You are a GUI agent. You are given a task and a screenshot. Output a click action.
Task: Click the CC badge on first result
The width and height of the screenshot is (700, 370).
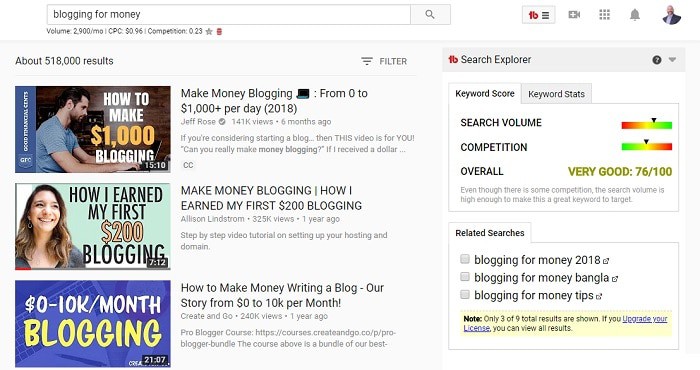point(188,165)
